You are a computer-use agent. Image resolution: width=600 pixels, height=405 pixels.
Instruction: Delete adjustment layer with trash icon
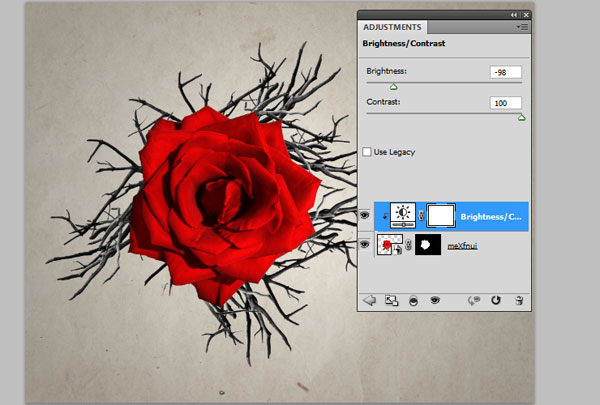pos(517,298)
